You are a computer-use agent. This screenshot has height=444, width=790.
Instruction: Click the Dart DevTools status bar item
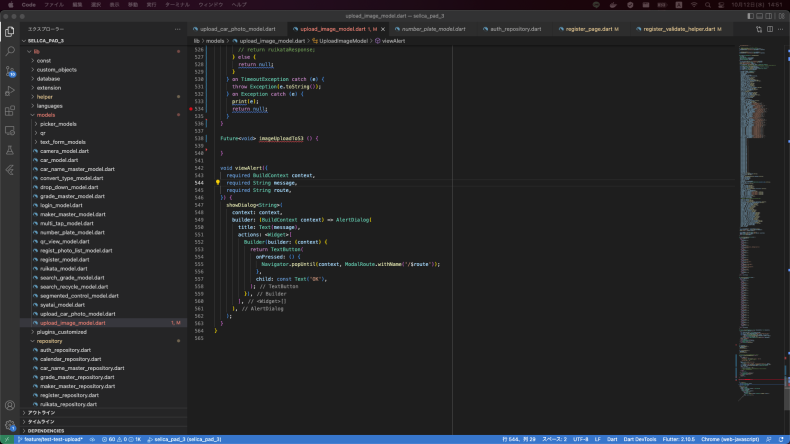pyautogui.click(x=642, y=438)
